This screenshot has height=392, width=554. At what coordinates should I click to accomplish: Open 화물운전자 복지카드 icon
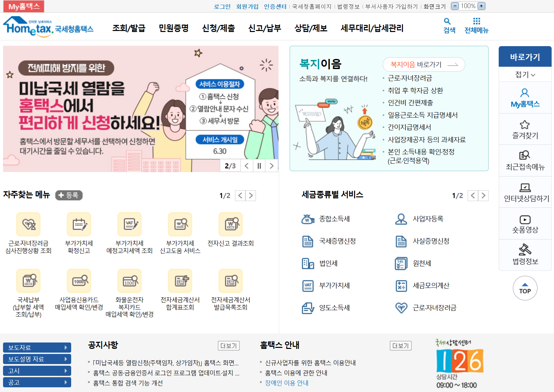pos(129,281)
